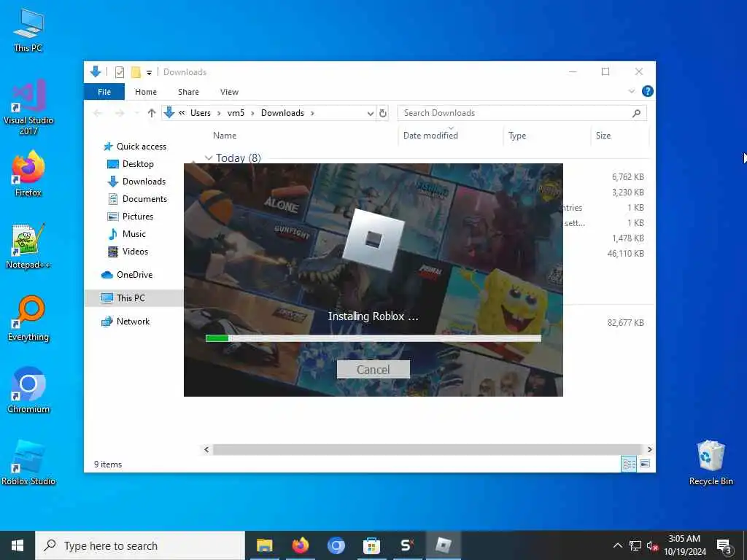The width and height of the screenshot is (747, 560).
Task: Click the search magnifier icon
Action: (x=636, y=113)
